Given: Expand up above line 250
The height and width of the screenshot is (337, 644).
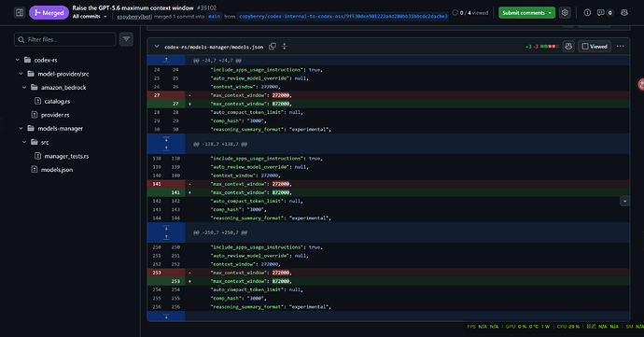Looking at the screenshot, I should (x=166, y=237).
